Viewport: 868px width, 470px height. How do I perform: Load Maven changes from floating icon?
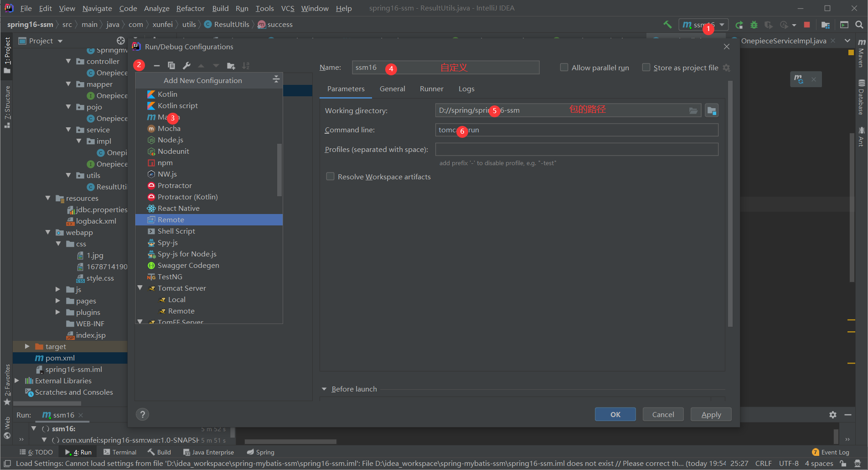(x=799, y=79)
